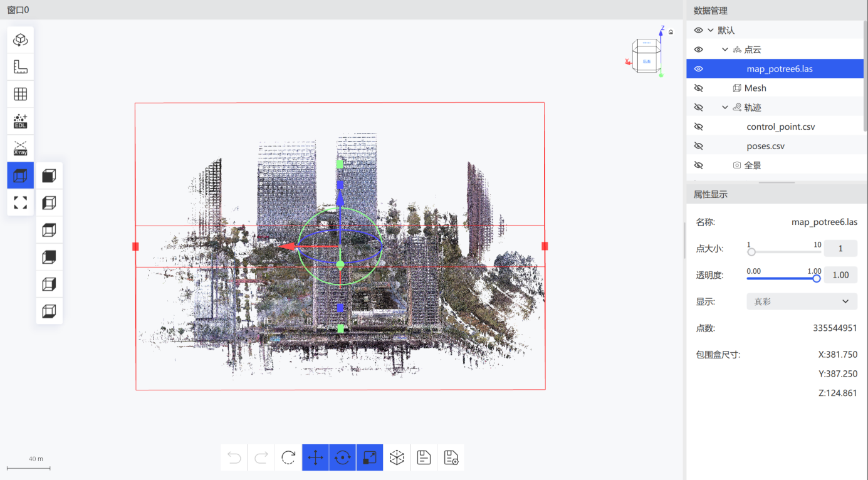Click the home reset view icon near axis
Screen dimensions: 868x480
click(671, 32)
